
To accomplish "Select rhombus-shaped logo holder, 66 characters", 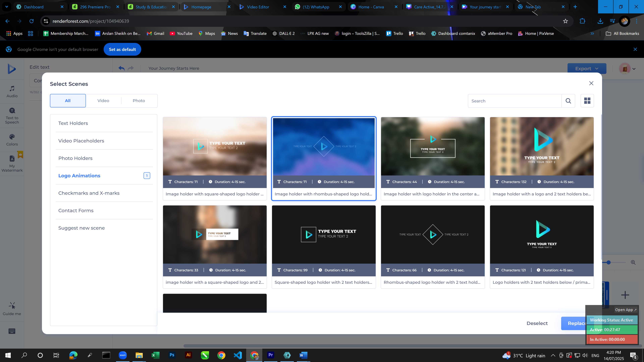I will click(433, 247).
